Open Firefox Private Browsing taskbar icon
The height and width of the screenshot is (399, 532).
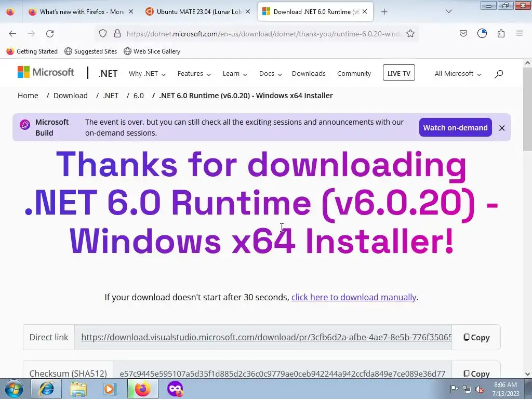(175, 389)
